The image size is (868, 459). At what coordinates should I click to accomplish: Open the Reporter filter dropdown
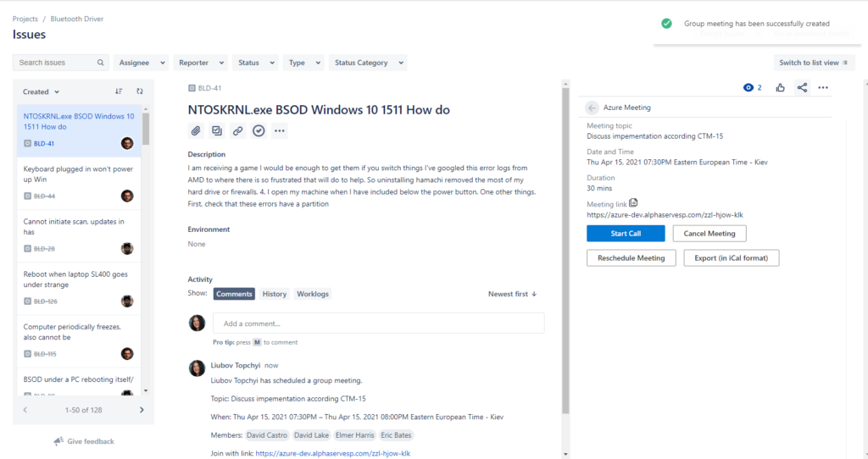tap(200, 63)
